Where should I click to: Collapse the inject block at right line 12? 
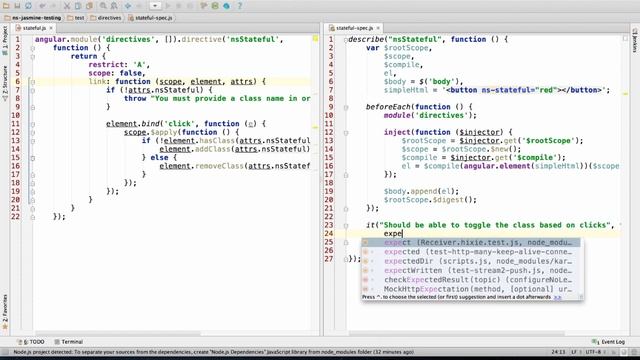346,133
